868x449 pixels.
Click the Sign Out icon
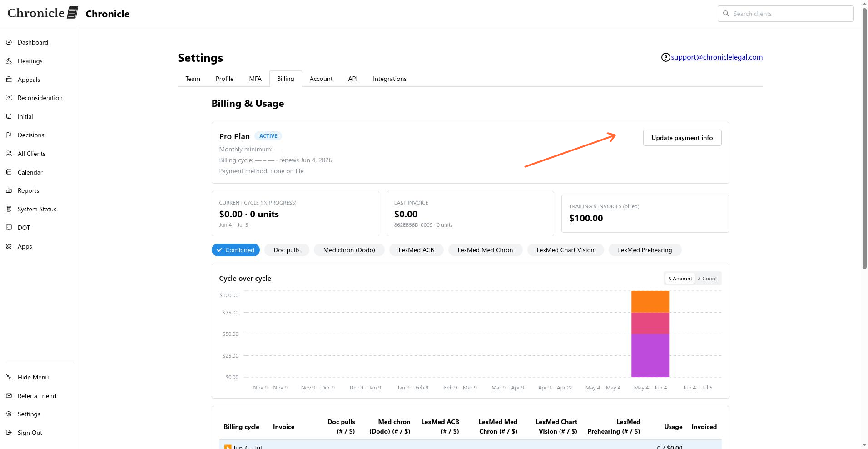(9, 433)
